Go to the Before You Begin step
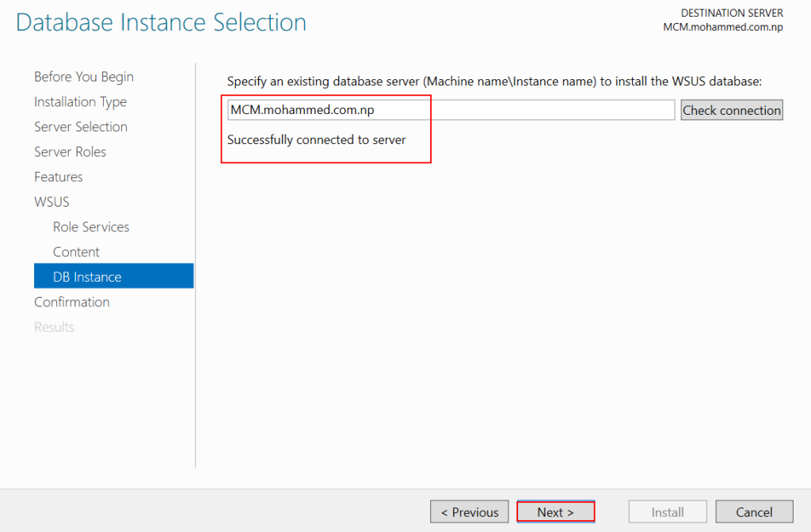 coord(83,77)
